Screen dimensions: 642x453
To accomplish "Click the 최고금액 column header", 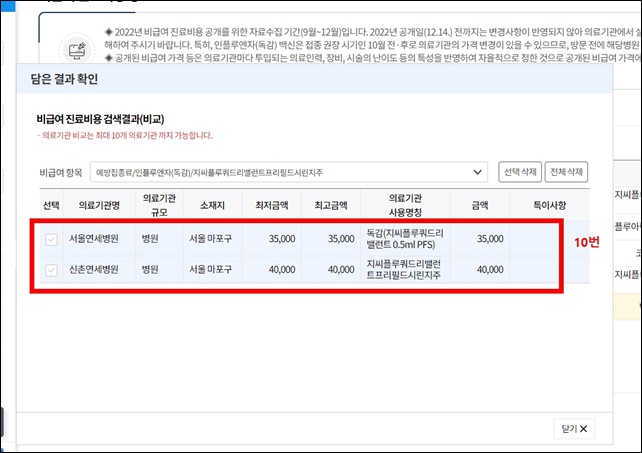I will click(331, 205).
